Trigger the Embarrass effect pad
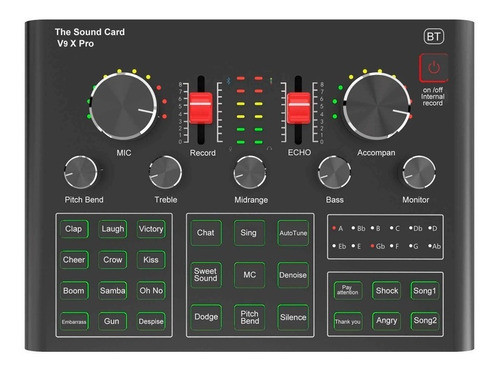This screenshot has width=500, height=371. [x=74, y=321]
